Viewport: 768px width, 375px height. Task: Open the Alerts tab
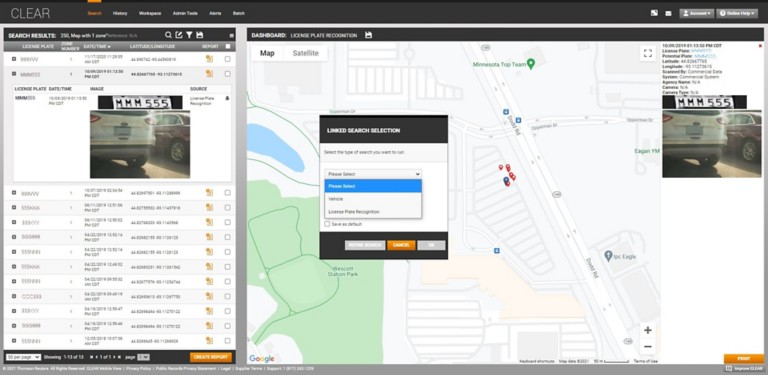click(215, 13)
